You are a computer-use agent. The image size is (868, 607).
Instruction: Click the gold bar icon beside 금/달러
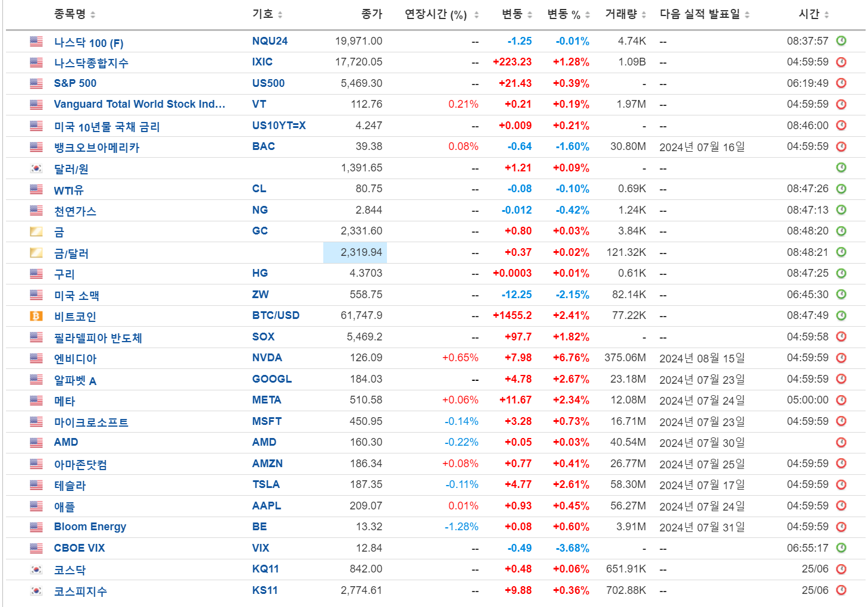click(36, 253)
